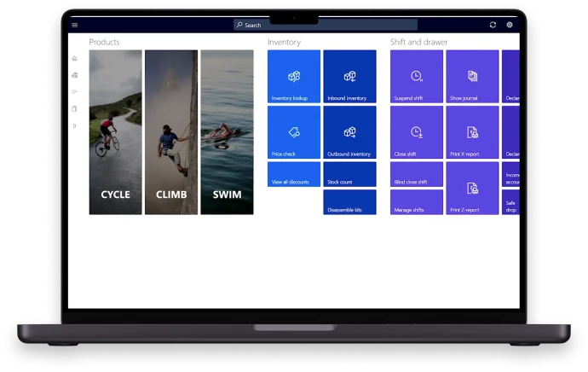Image resolution: width=588 pixels, height=372 pixels.
Task: Open the hamburger navigation menu
Action: tap(75, 25)
